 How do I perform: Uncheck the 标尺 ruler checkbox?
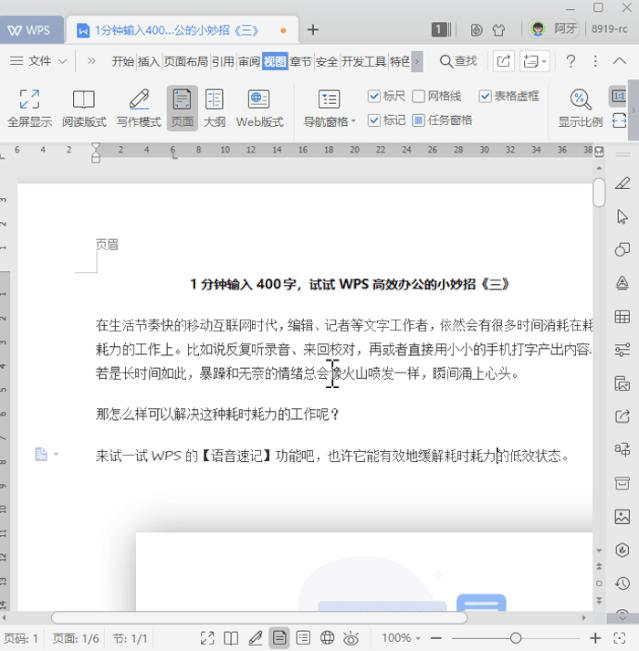click(374, 96)
